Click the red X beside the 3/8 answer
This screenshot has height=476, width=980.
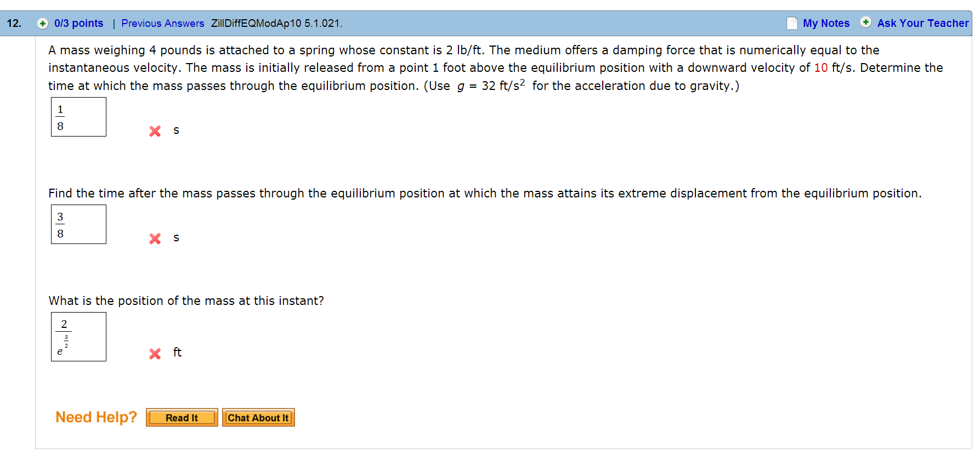point(155,239)
